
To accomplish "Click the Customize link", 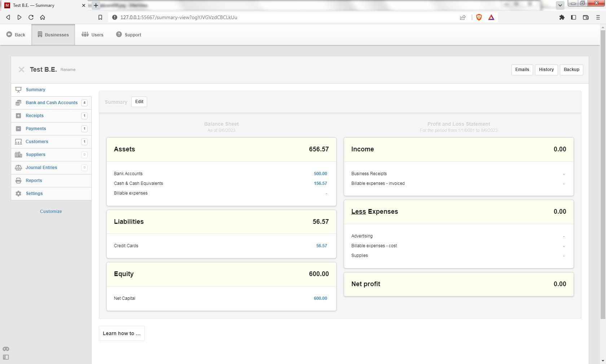I will (51, 212).
